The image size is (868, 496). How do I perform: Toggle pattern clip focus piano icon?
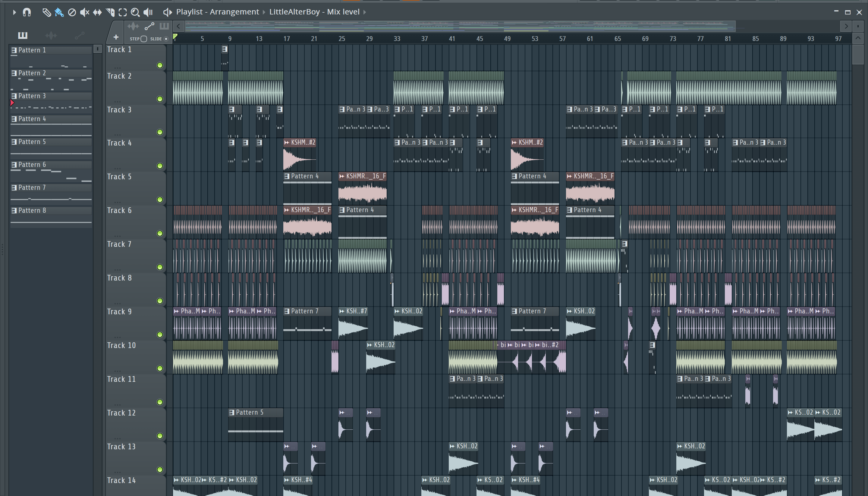pyautogui.click(x=164, y=26)
